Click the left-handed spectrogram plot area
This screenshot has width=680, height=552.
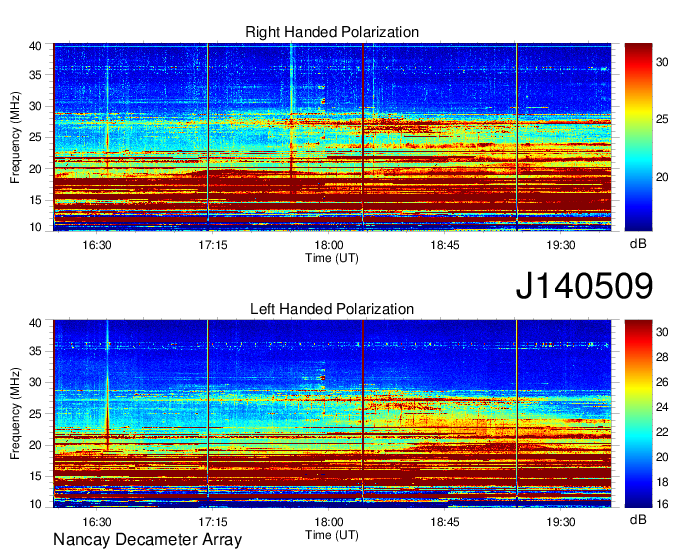(x=332, y=414)
